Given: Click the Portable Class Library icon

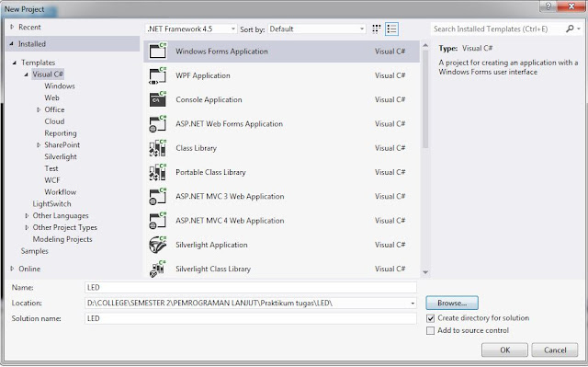Looking at the screenshot, I should 158,172.
